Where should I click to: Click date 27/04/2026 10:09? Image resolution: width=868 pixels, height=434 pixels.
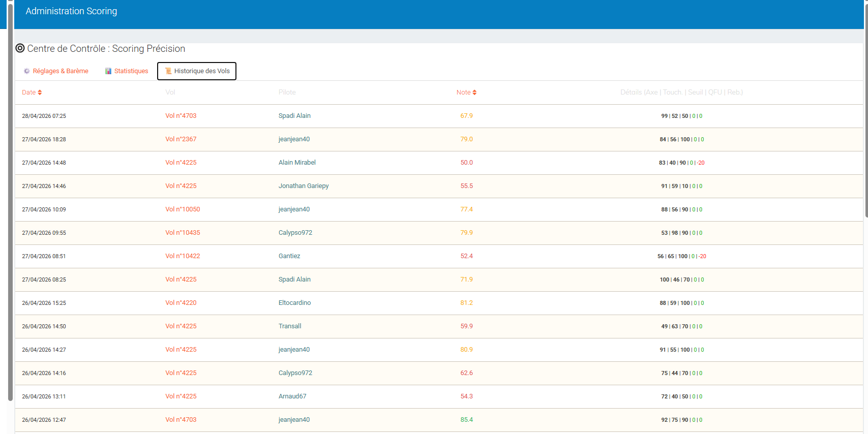pyautogui.click(x=44, y=209)
